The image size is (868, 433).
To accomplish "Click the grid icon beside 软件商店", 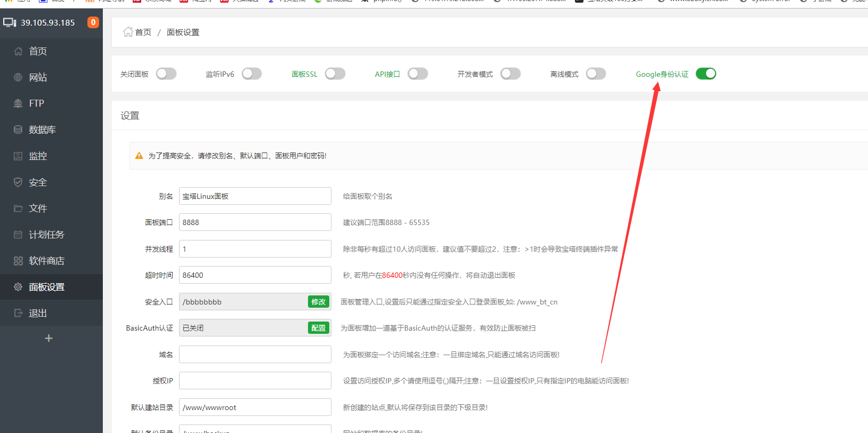I will tap(18, 261).
